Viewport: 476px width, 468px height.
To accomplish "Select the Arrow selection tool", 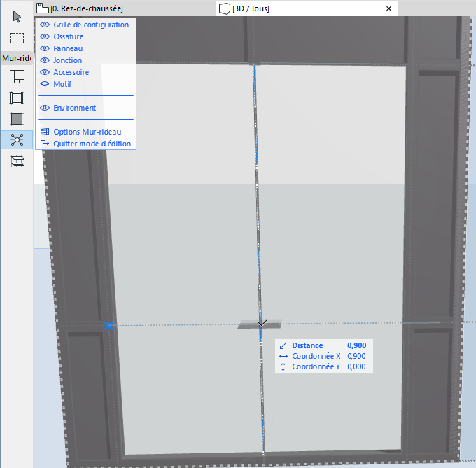I will [x=17, y=17].
